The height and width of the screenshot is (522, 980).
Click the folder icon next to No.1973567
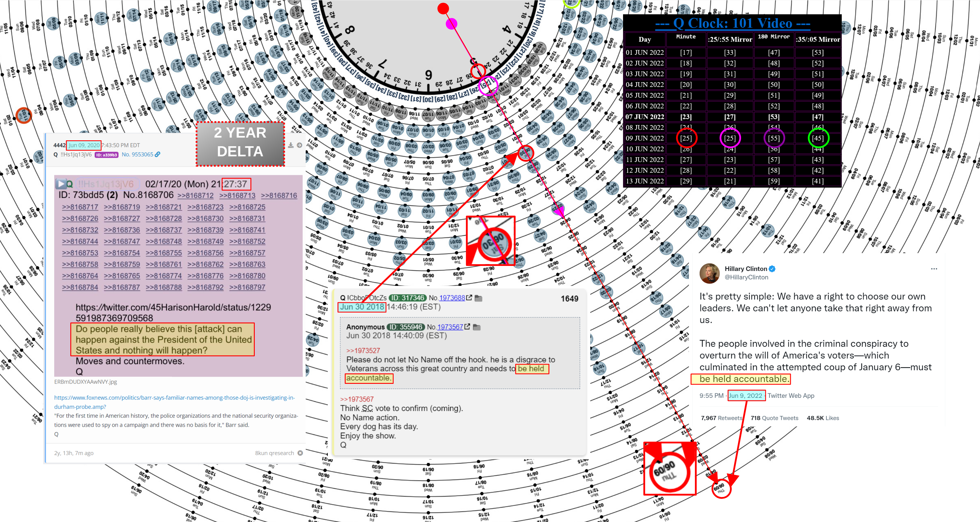477,327
